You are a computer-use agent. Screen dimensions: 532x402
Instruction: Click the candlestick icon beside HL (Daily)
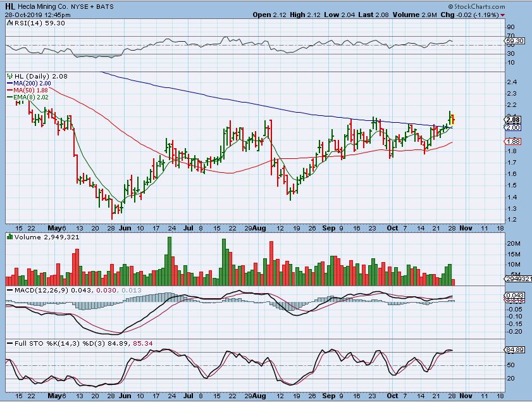click(10, 77)
